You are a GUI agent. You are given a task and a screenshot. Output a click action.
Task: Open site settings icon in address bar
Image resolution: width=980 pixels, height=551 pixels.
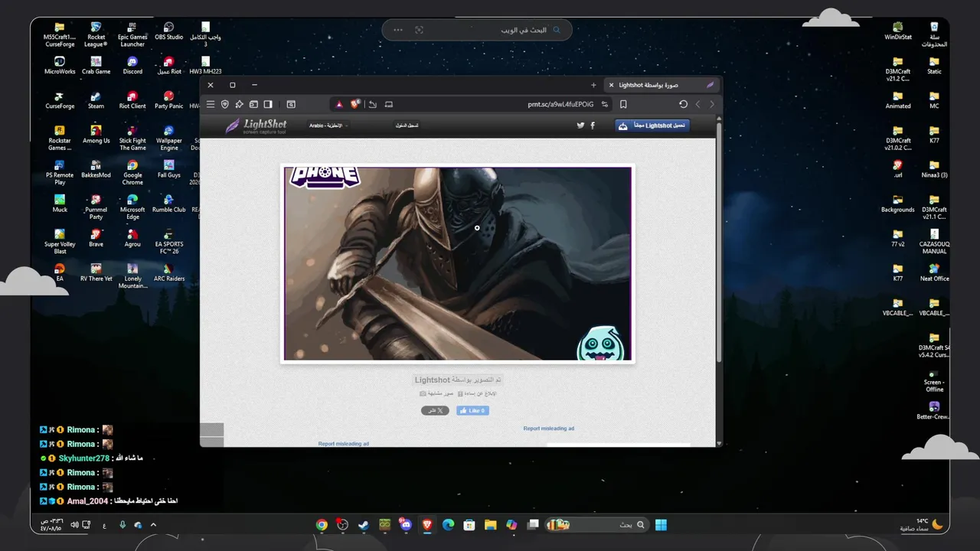pos(605,104)
